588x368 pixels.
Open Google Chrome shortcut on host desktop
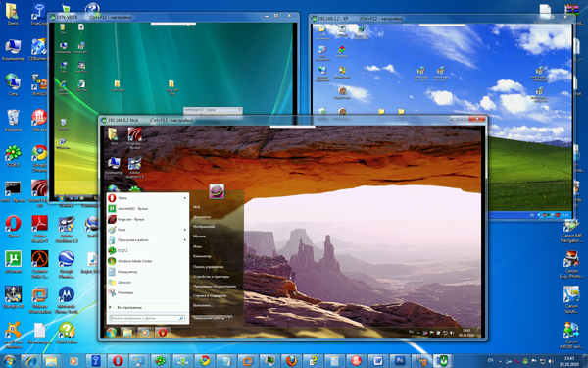click(x=39, y=157)
